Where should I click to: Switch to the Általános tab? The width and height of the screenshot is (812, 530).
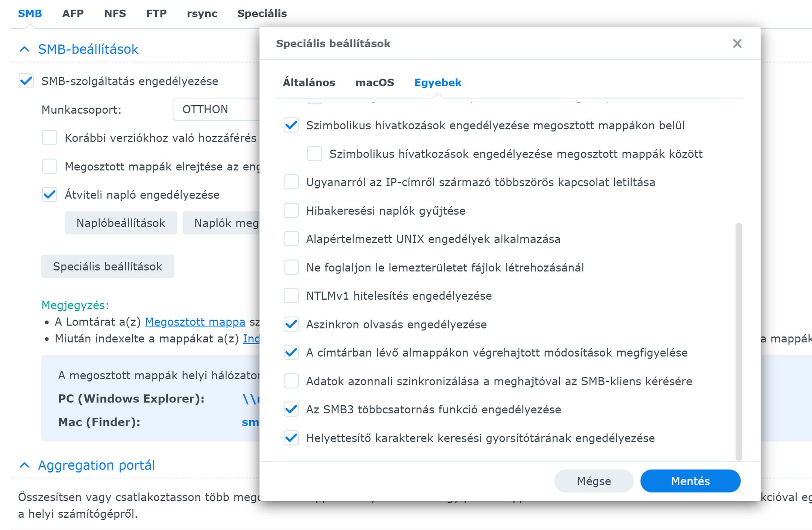tap(309, 82)
